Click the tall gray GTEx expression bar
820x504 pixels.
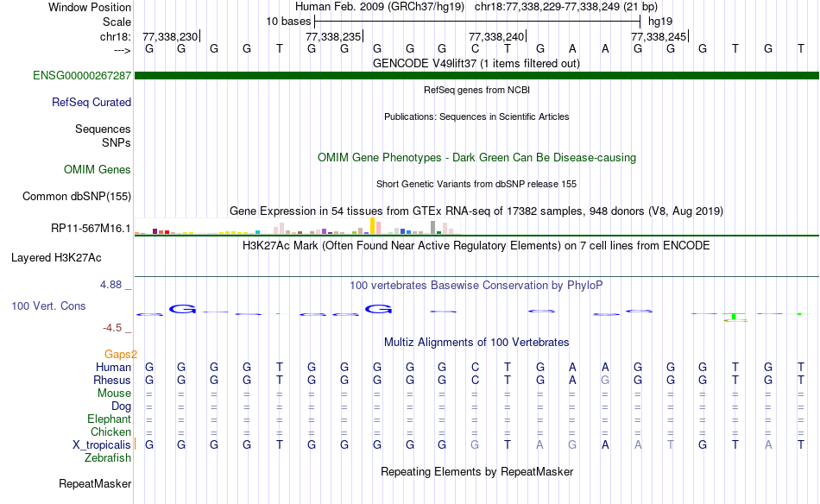tap(433, 228)
